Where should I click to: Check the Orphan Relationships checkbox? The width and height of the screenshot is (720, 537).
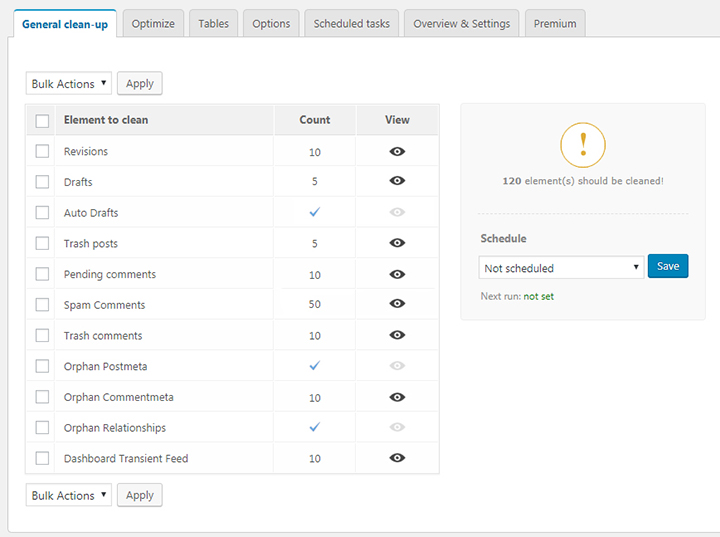[x=42, y=427]
